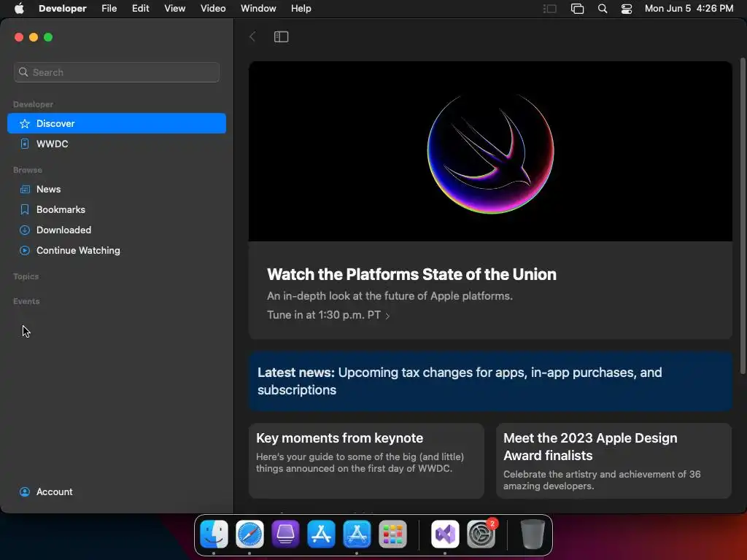Screen dimensions: 747x560
Task: Open Spotlight search in menu bar
Action: click(602, 9)
